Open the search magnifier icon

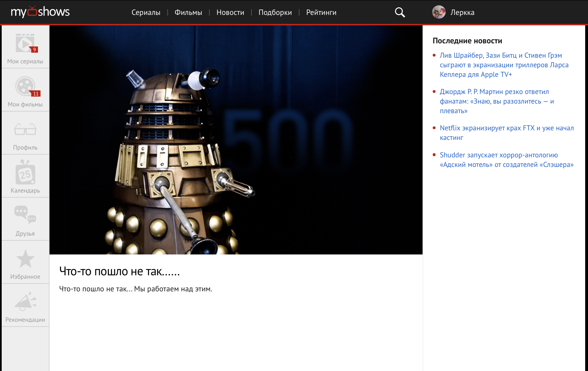400,12
